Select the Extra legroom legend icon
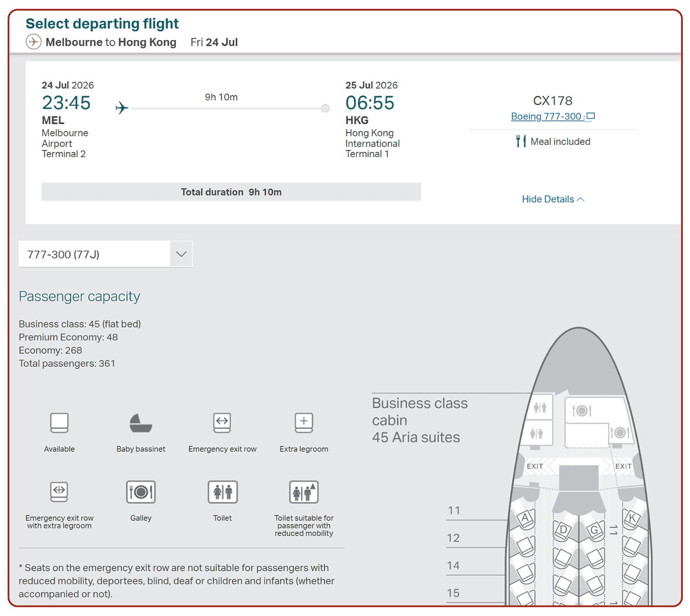This screenshot has width=690, height=616. pos(304,423)
